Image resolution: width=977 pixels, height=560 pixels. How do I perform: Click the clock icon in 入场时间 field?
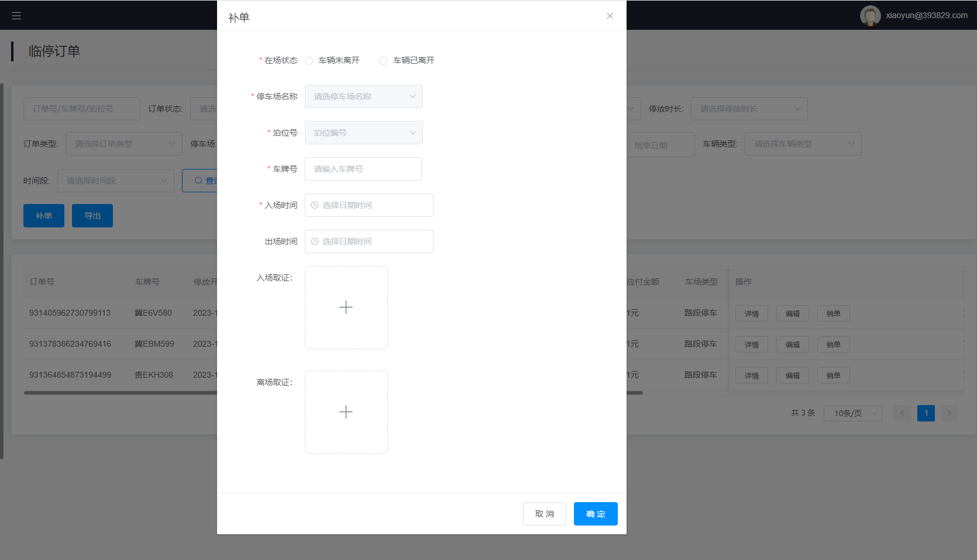[x=315, y=205]
